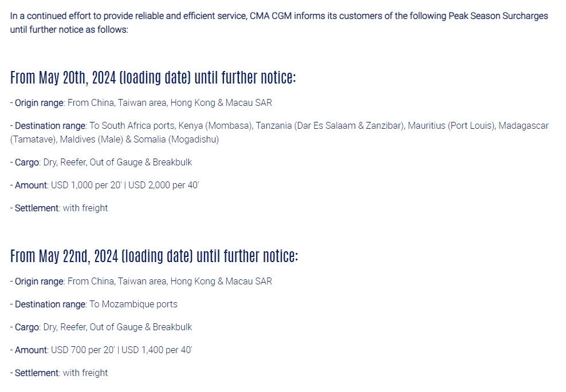
Task: Click the first 'Settlement' label
Action: click(x=37, y=208)
